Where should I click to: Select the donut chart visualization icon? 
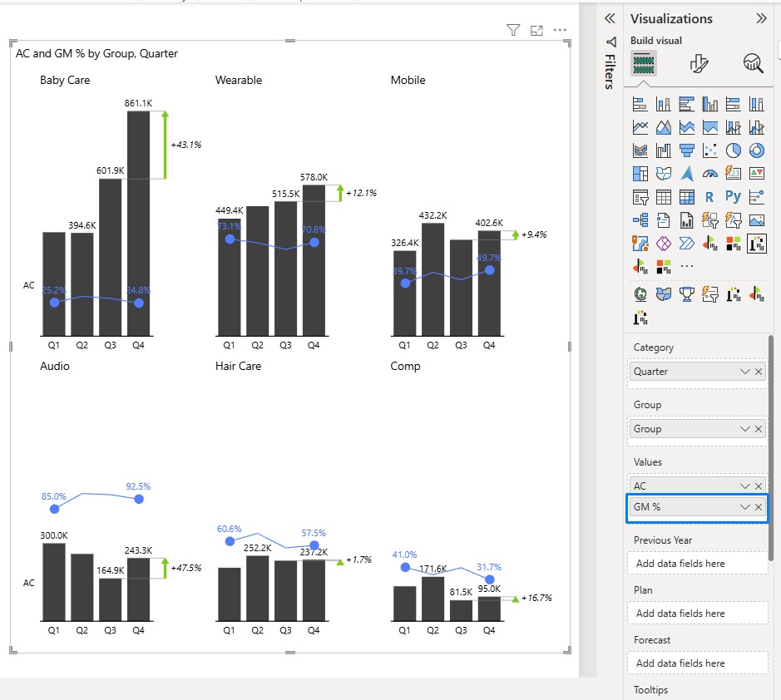tap(757, 150)
